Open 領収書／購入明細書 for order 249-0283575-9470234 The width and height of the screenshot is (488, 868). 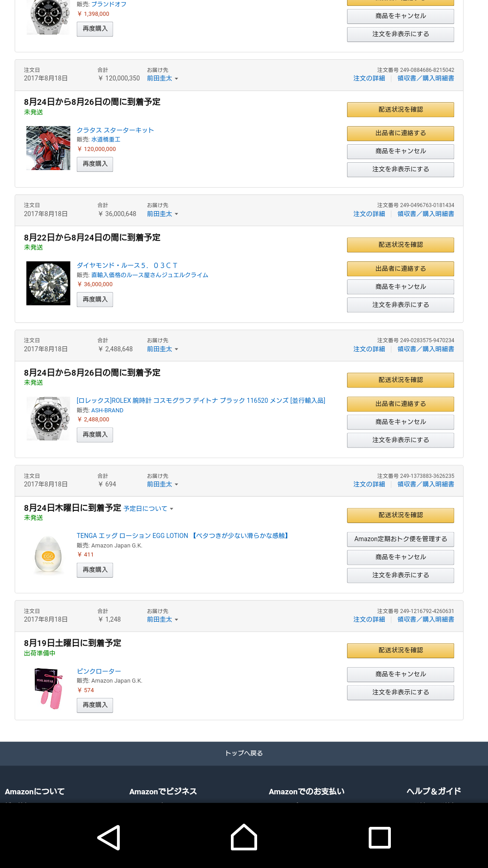[x=426, y=349]
